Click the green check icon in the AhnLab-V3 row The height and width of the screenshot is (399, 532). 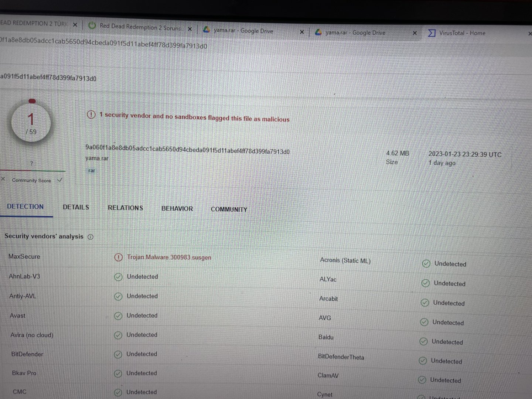click(118, 277)
